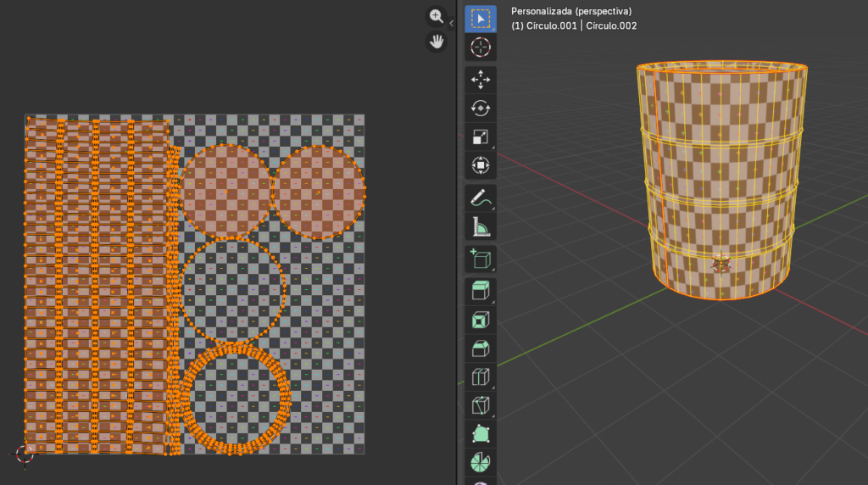Activate the Spin tool

click(x=481, y=463)
